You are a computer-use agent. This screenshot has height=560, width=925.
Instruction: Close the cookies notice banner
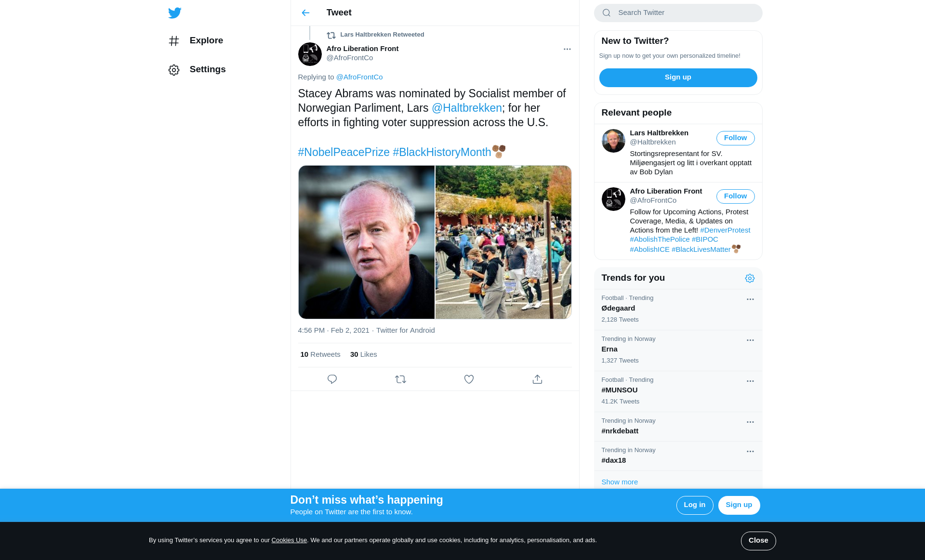click(x=758, y=541)
